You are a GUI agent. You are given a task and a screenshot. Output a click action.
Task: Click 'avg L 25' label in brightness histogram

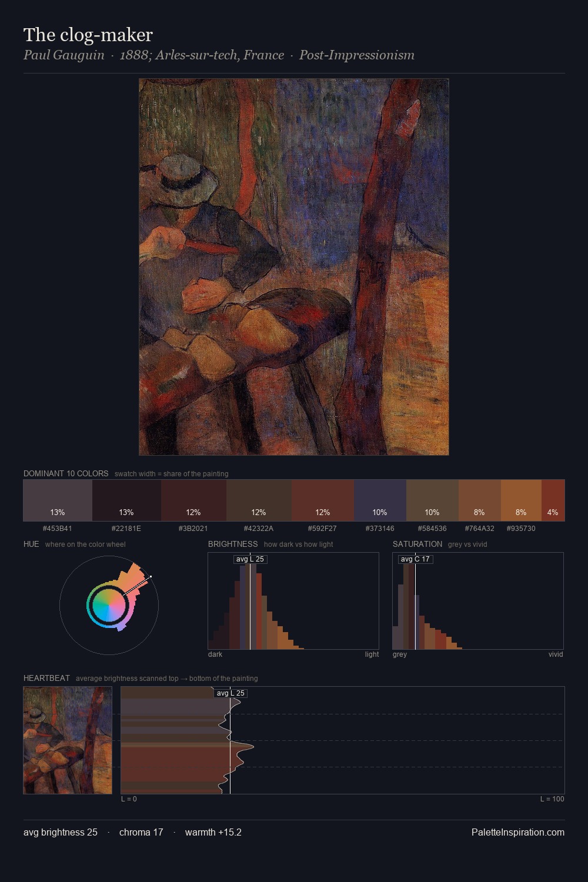250,559
